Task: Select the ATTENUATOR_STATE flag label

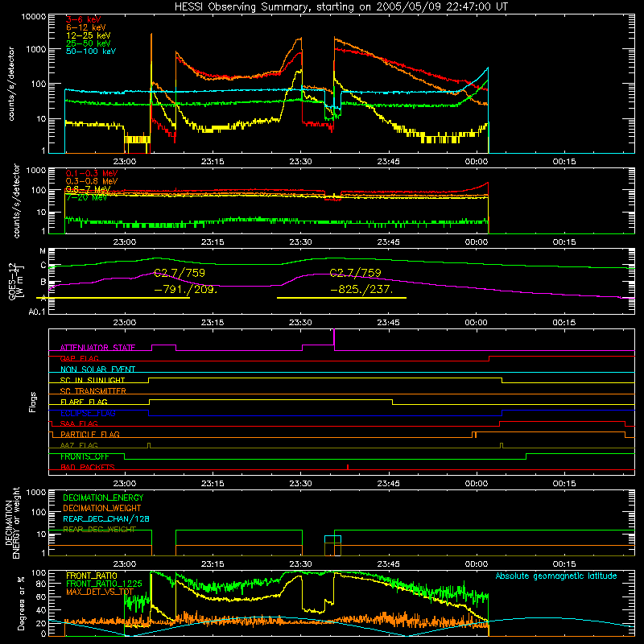Action: (97, 348)
